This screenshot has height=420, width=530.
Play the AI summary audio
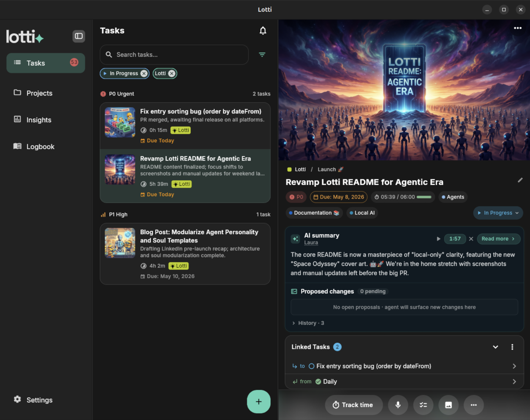[438, 239]
